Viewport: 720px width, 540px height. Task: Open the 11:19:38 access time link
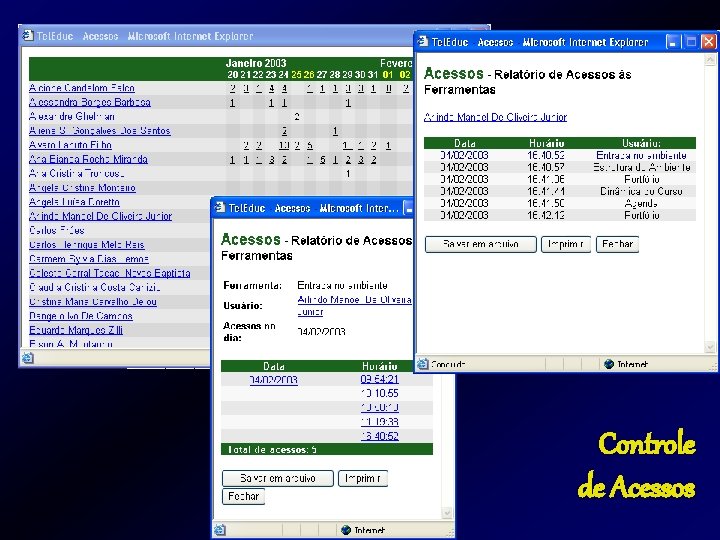380,422
